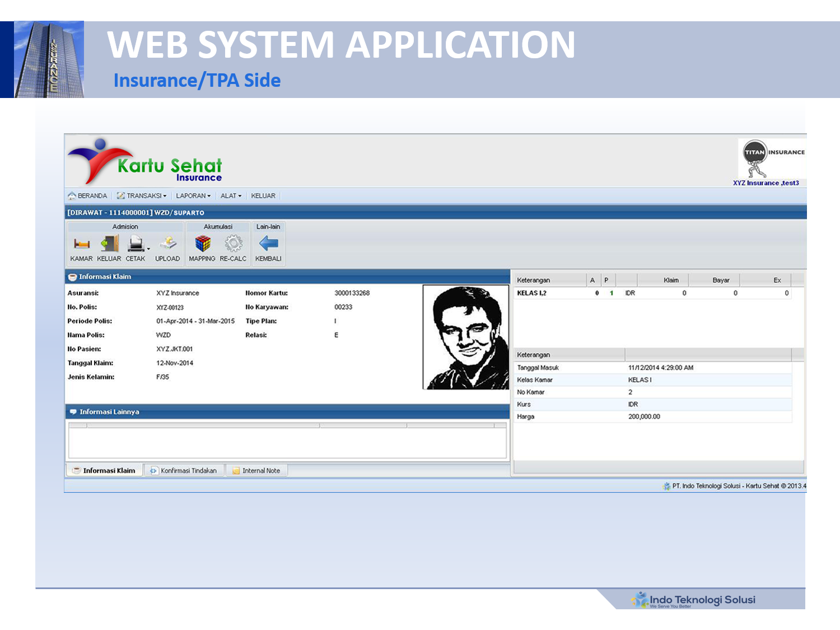
Task: Open the Internal Note tab
Action: point(257,471)
